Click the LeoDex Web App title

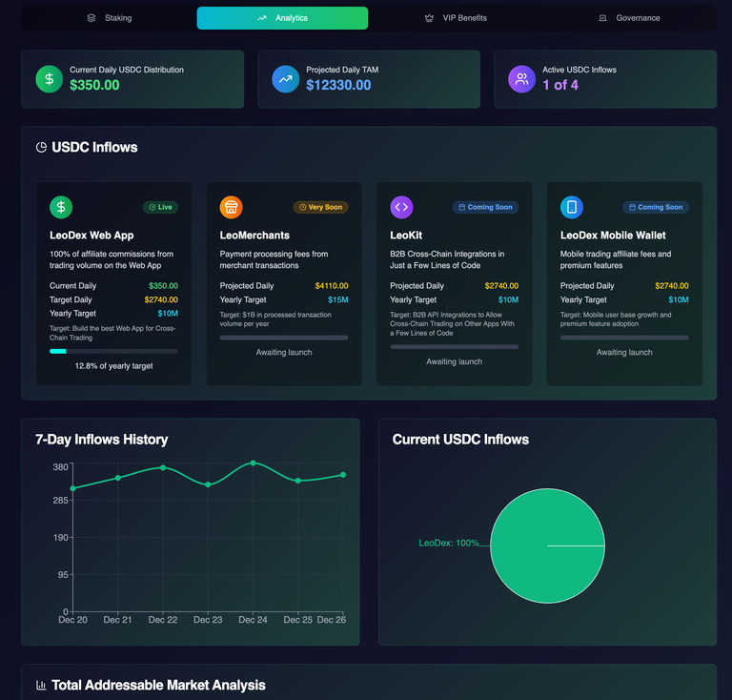(91, 236)
